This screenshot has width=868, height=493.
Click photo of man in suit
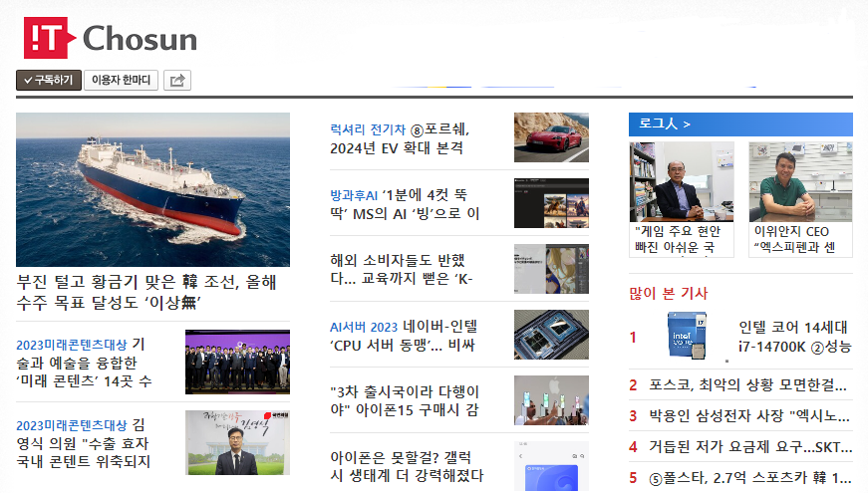pos(682,182)
